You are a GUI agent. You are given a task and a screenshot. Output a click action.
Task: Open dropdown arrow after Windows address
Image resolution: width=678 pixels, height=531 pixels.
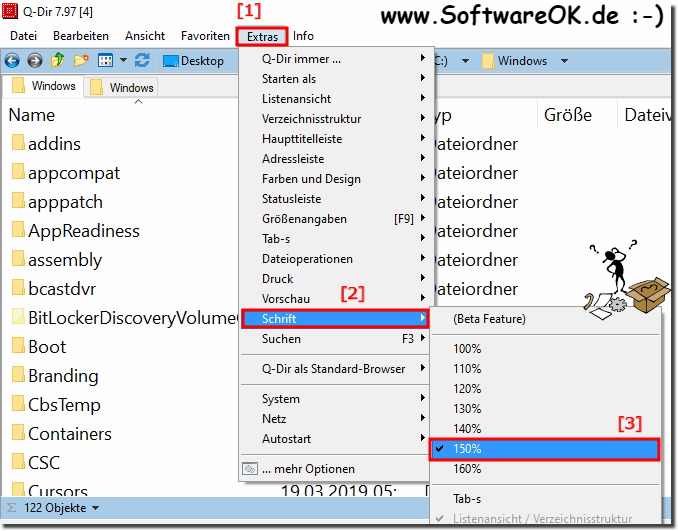pyautogui.click(x=564, y=61)
